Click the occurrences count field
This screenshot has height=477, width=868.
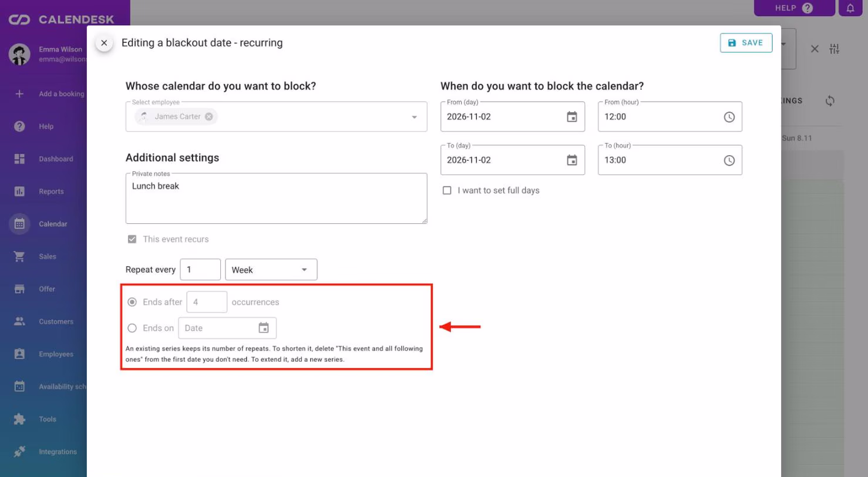[207, 302]
